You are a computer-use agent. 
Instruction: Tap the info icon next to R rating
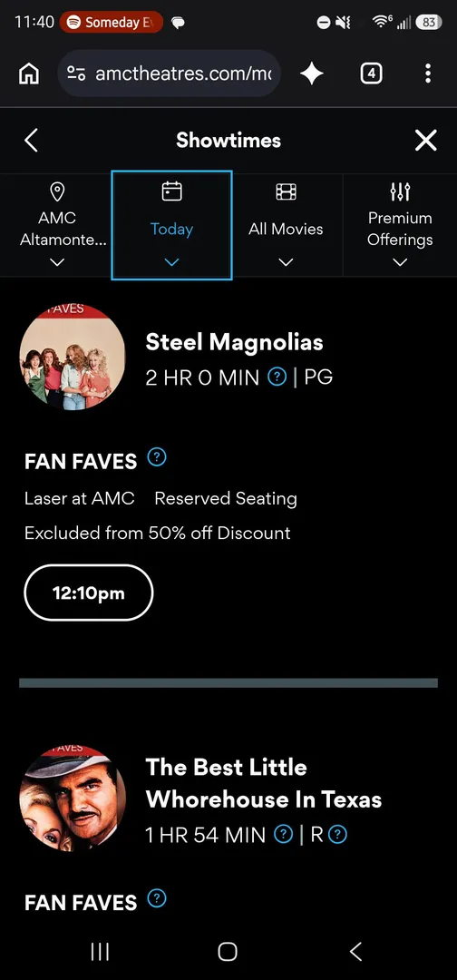point(337,834)
